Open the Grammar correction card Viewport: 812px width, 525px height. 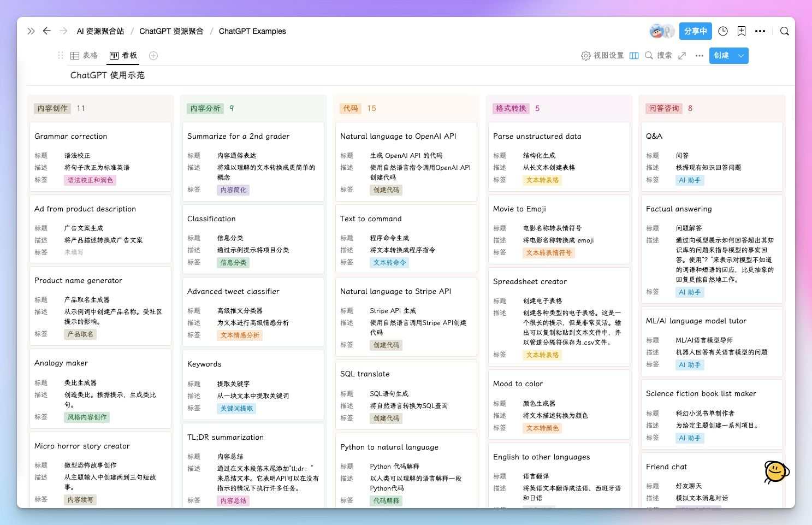click(x=100, y=157)
